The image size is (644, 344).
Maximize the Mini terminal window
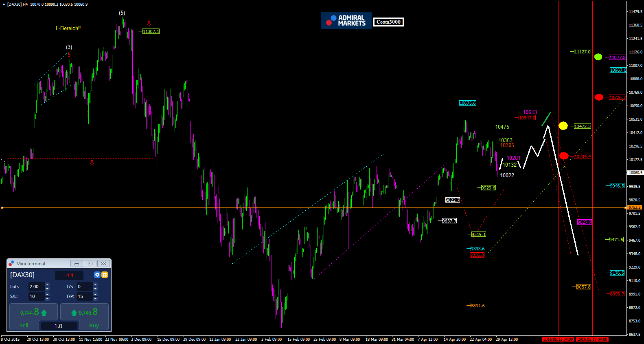[90, 264]
